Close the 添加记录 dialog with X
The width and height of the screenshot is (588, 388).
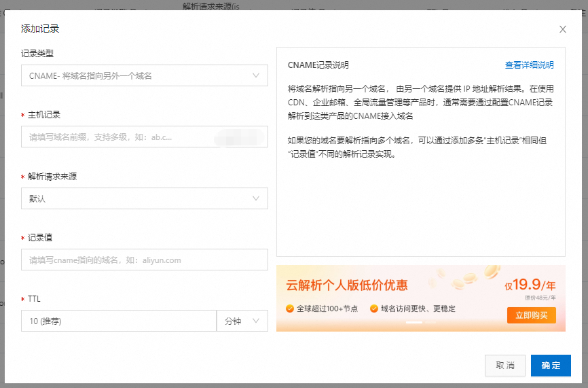tap(562, 29)
